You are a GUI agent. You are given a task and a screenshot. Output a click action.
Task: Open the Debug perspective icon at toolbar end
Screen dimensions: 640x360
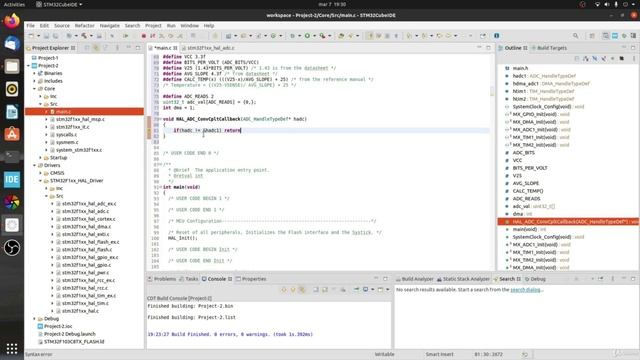click(x=624, y=36)
